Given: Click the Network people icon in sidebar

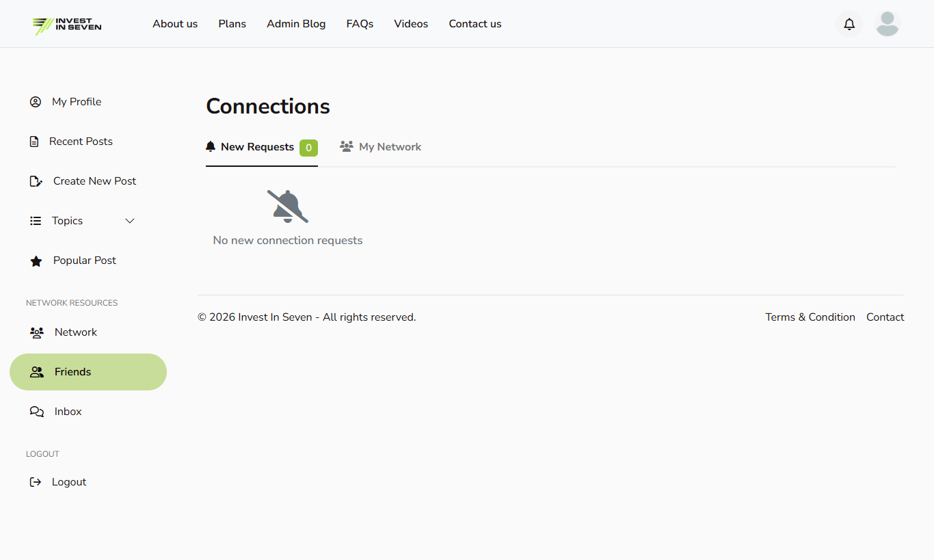Looking at the screenshot, I should [x=37, y=332].
